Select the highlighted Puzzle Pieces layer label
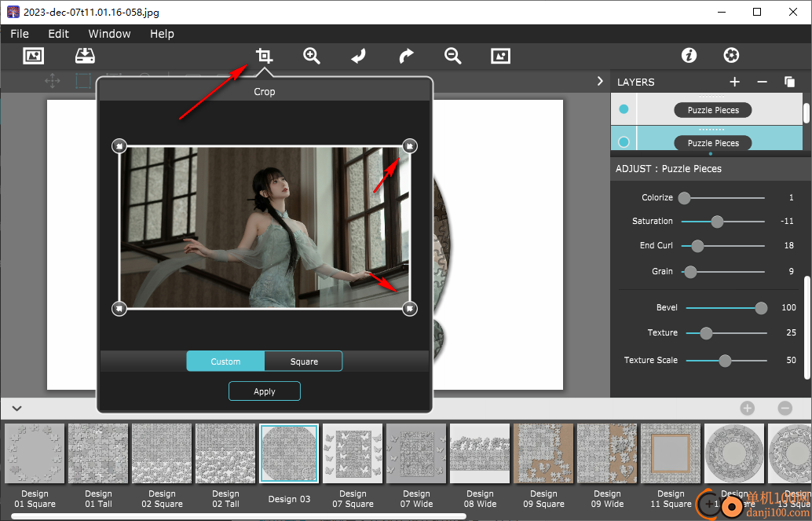This screenshot has width=812, height=521. coord(713,143)
